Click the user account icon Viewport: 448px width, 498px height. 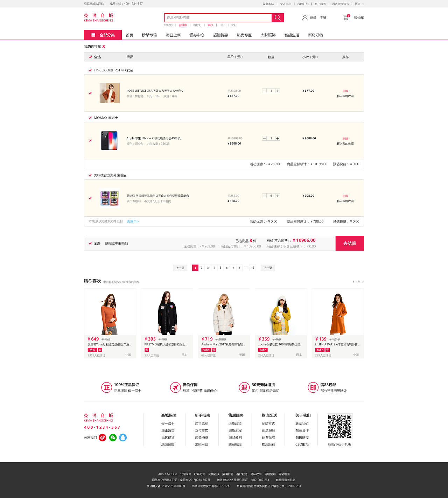[x=305, y=17]
